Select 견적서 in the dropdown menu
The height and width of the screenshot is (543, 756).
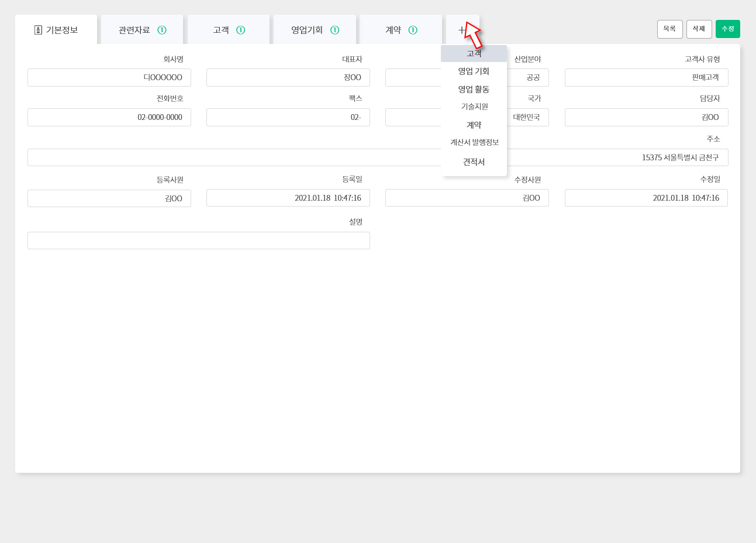point(474,162)
